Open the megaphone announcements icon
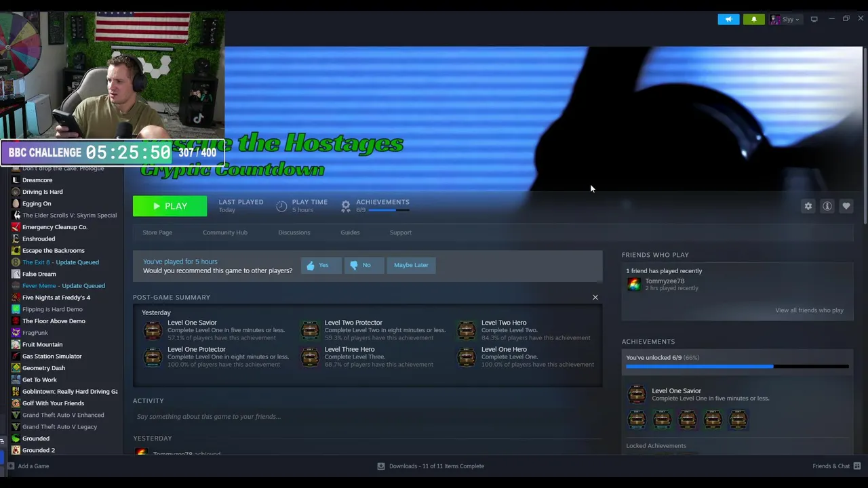This screenshot has height=488, width=868. pos(728,19)
